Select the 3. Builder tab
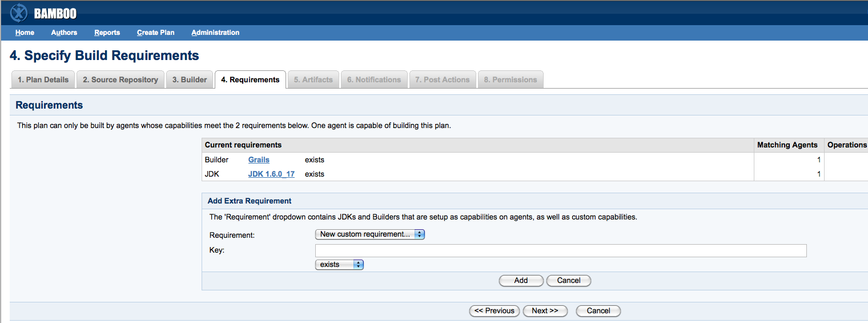 (x=190, y=79)
